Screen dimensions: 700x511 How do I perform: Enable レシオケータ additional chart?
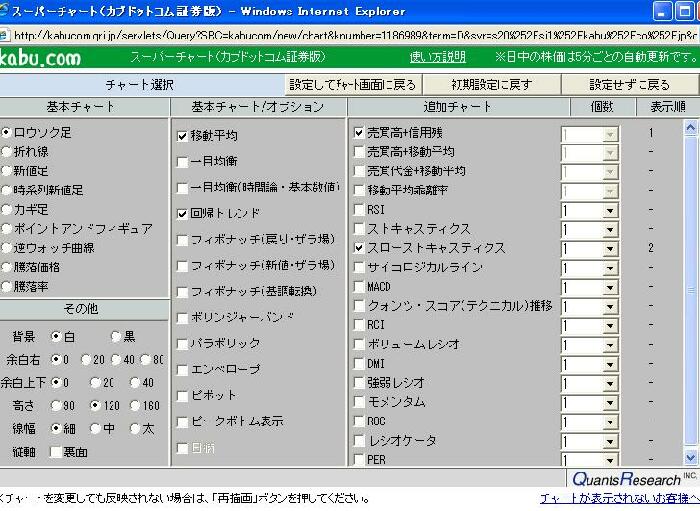point(359,440)
